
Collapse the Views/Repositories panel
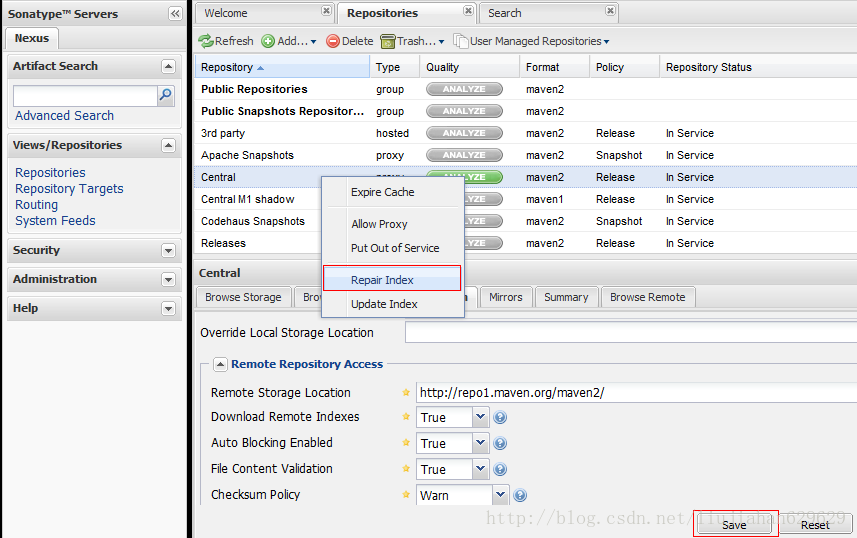(168, 145)
